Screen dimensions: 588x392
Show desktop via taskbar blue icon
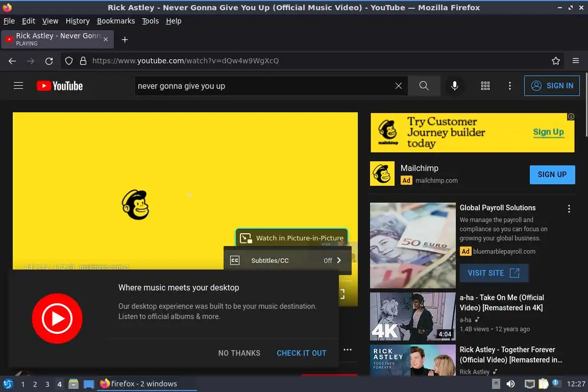(x=88, y=384)
